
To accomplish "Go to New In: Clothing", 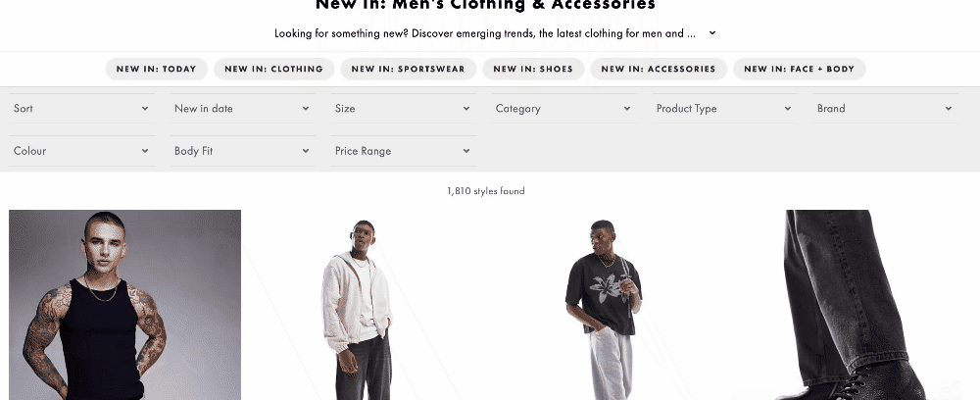I will coord(273,69).
